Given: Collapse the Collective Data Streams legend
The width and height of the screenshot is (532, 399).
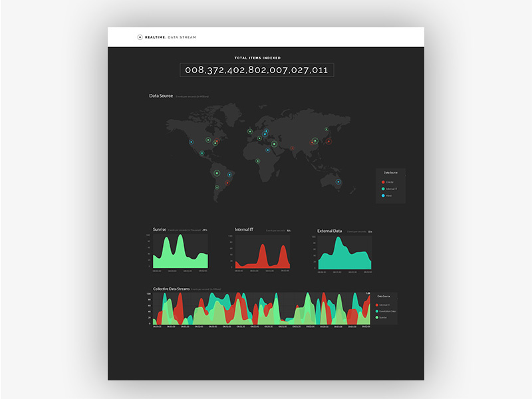Looking at the screenshot, I should pyautogui.click(x=384, y=296).
